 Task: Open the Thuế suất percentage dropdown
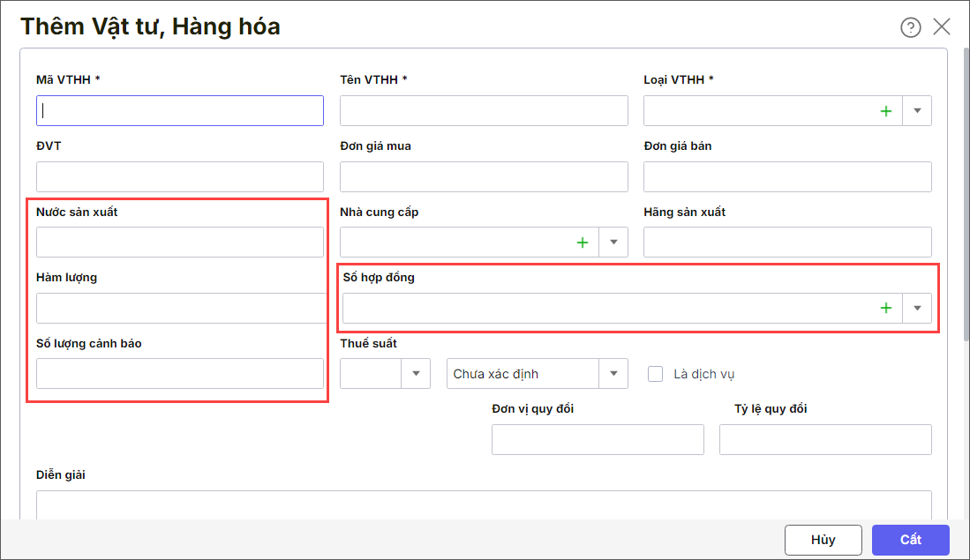coord(416,374)
